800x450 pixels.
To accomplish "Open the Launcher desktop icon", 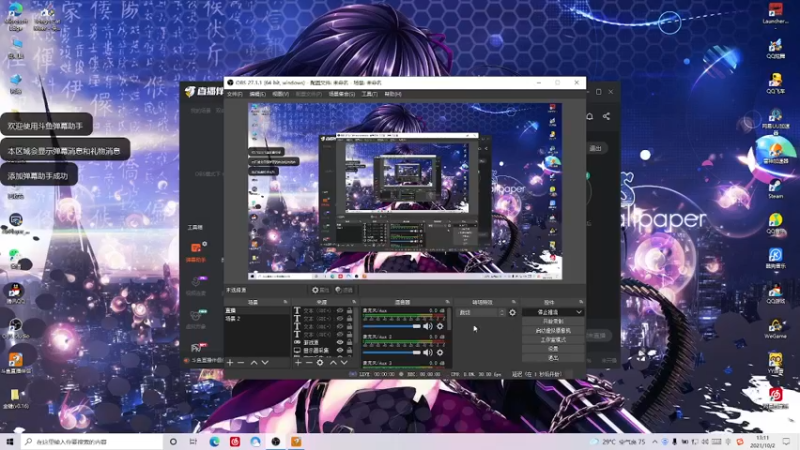I will [x=776, y=13].
